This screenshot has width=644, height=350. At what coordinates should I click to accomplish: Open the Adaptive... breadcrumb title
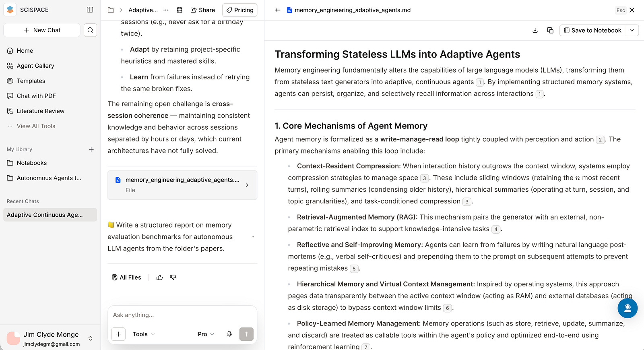[x=143, y=10]
